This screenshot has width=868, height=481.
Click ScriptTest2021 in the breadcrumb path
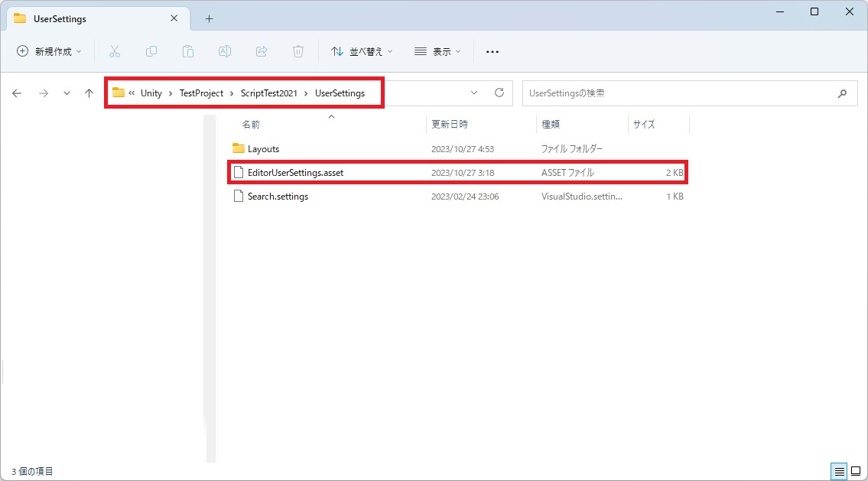268,93
